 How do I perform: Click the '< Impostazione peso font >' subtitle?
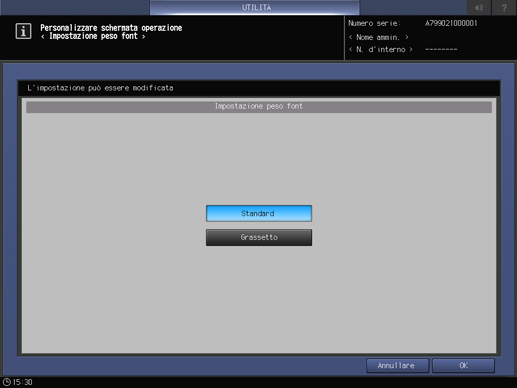click(93, 36)
